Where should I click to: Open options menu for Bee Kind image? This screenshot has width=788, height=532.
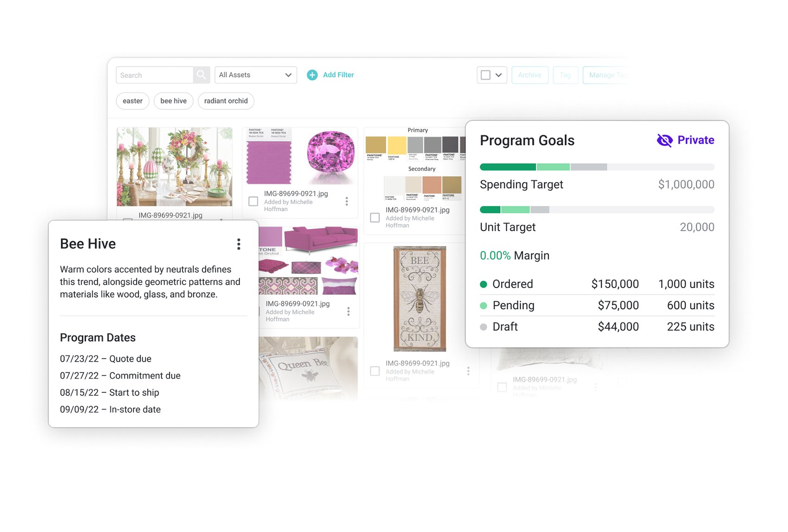(468, 371)
